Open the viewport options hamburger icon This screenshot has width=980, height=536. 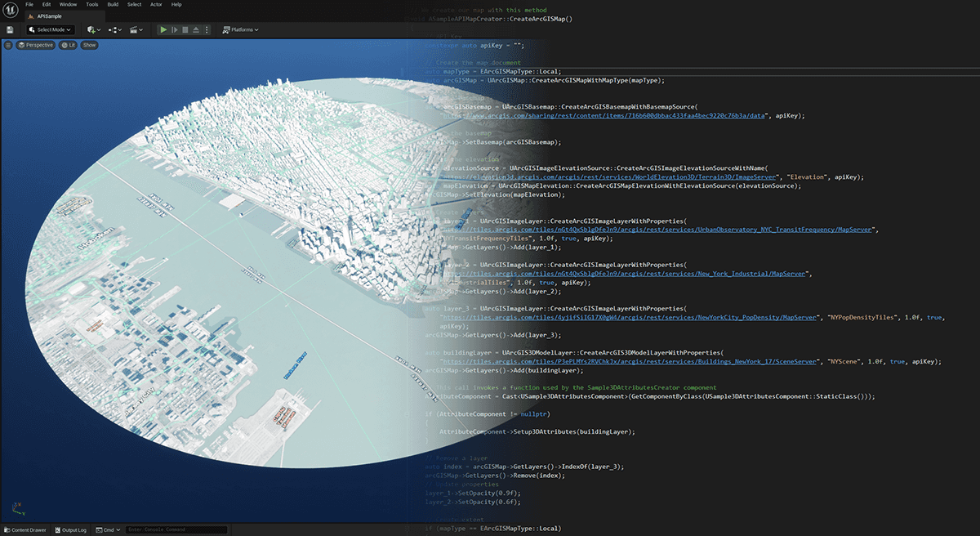point(8,45)
